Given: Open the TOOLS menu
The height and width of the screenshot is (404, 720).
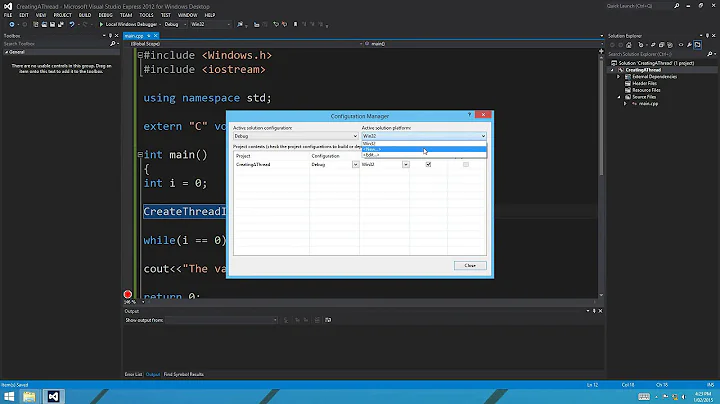Looking at the screenshot, I should [146, 15].
